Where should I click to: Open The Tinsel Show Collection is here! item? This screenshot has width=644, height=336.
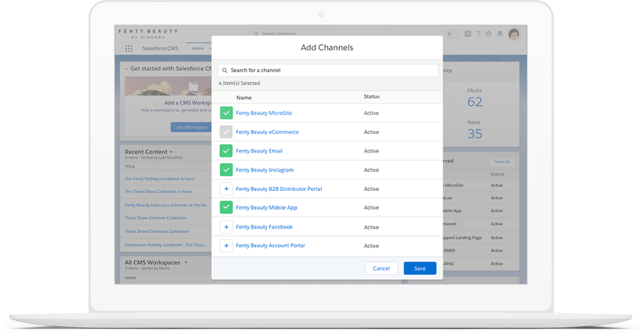tap(158, 192)
